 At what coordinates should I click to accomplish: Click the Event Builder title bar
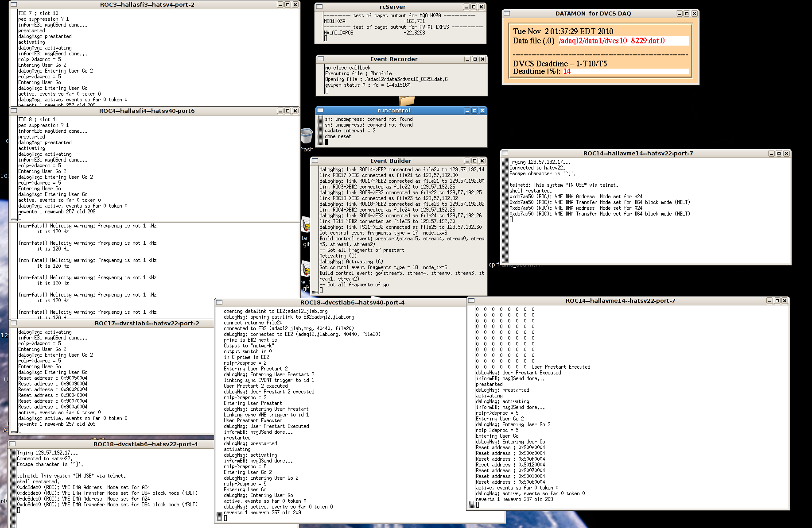coord(391,161)
